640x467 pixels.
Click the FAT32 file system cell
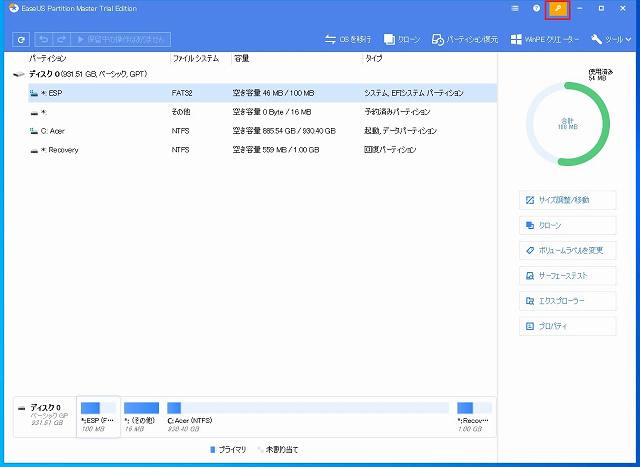click(182, 93)
